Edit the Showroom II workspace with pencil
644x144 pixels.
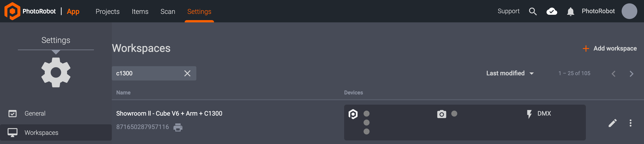pos(612,123)
